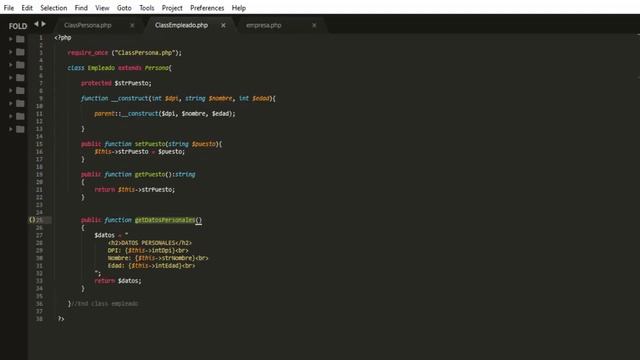Click the 'protected $strPuesto;' line
Screen dimensions: 640x360
coord(116,83)
